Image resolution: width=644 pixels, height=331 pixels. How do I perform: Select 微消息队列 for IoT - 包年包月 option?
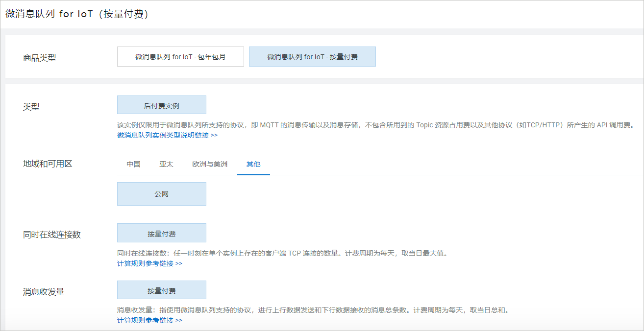tap(180, 57)
